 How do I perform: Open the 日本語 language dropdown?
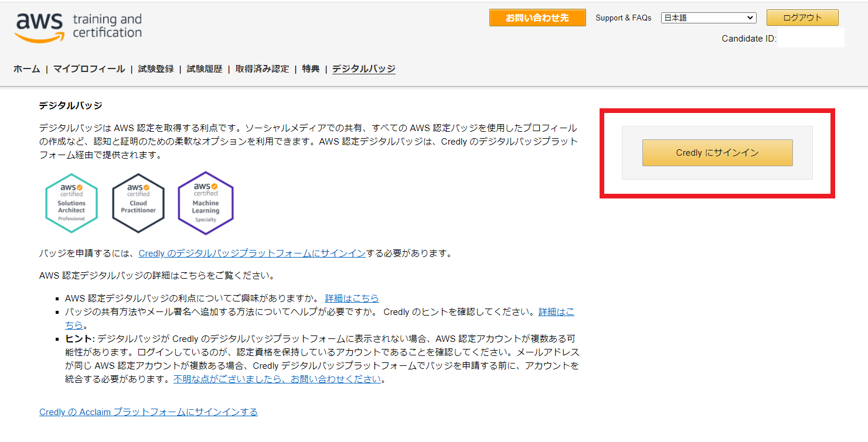pos(709,18)
